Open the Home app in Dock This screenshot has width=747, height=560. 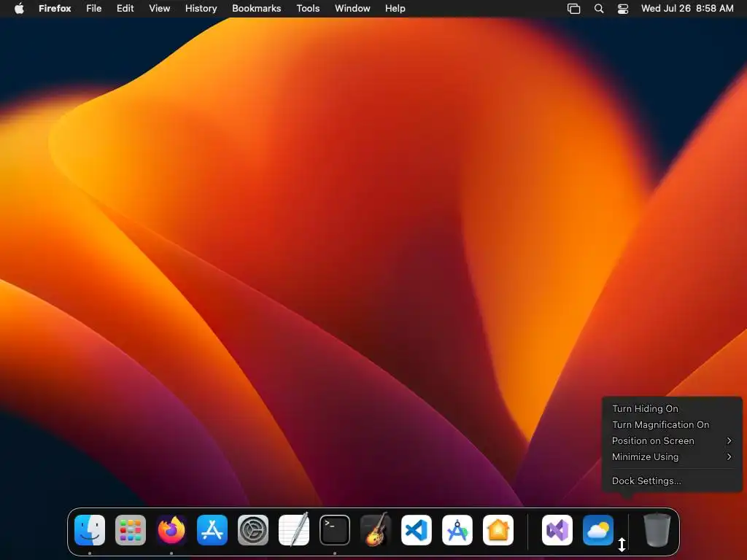498,530
